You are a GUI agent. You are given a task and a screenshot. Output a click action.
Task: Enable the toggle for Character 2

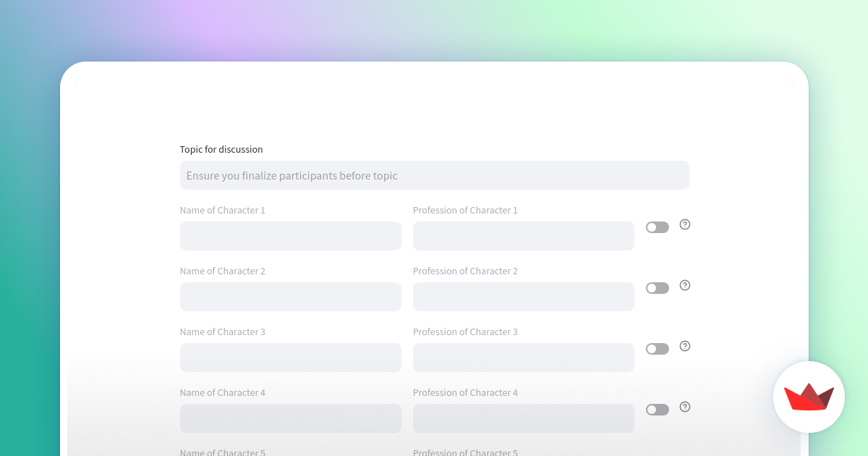658,288
